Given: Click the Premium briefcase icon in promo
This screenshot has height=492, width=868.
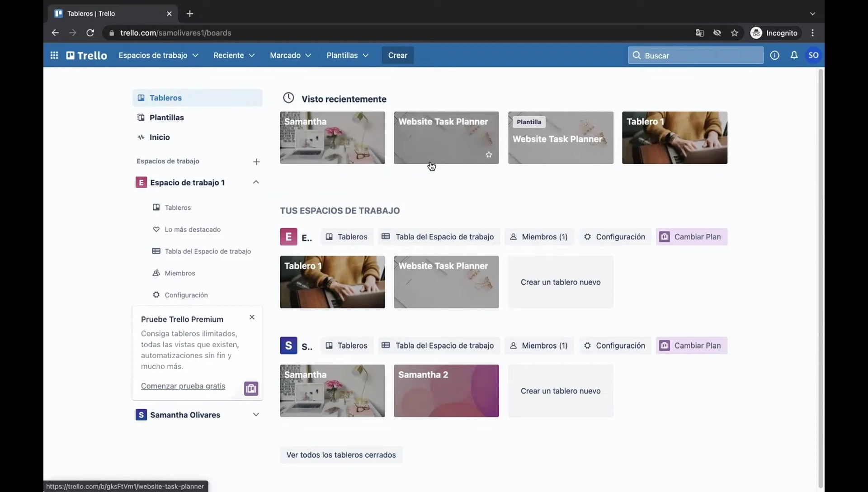Looking at the screenshot, I should point(251,388).
